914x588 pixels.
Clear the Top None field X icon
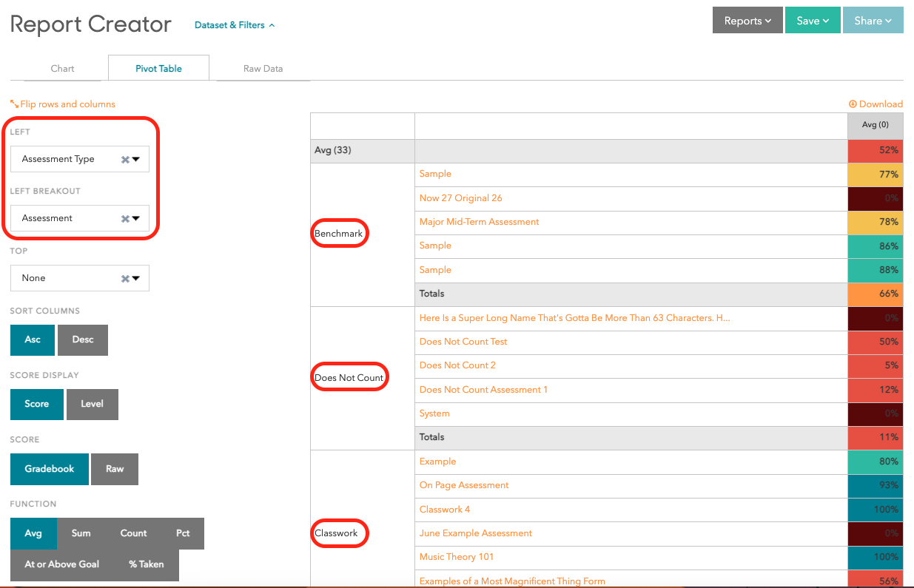(125, 278)
